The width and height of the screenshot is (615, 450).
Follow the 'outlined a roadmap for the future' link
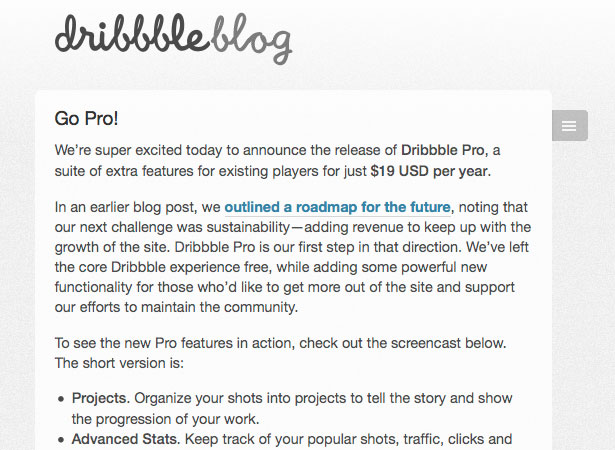337,207
